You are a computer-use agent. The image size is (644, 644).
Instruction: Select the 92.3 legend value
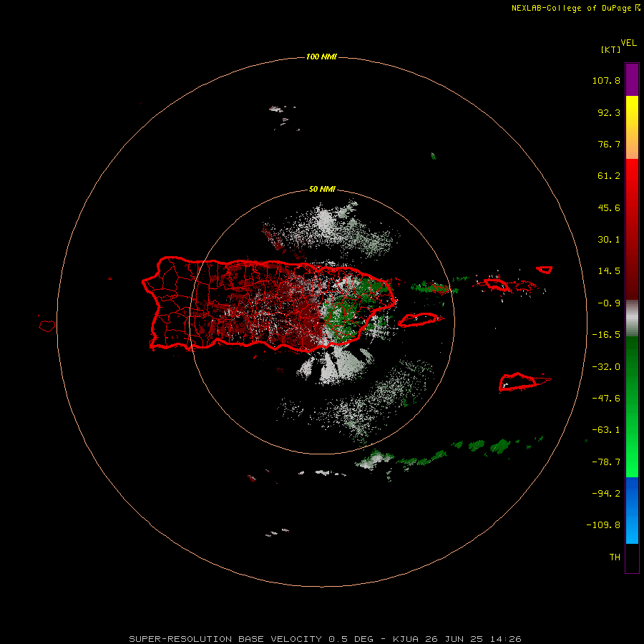(x=609, y=112)
